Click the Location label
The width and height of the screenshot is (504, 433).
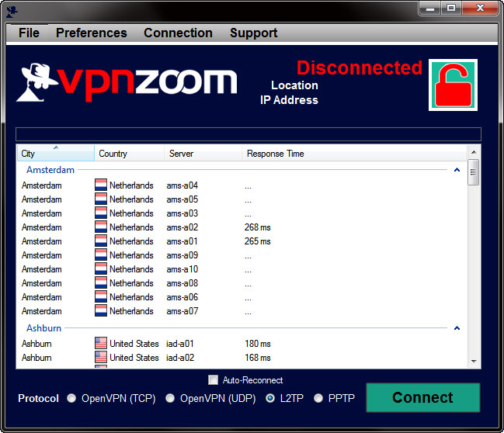294,85
